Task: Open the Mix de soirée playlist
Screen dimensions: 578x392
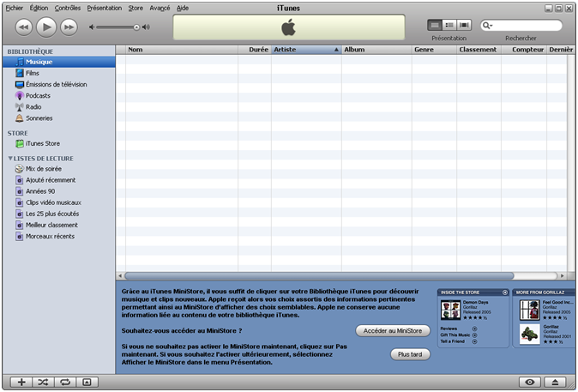Action: pos(59,169)
